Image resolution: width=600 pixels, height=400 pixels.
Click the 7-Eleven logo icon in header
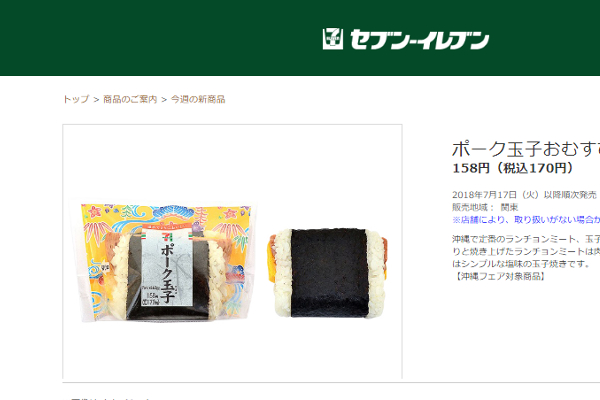333,39
